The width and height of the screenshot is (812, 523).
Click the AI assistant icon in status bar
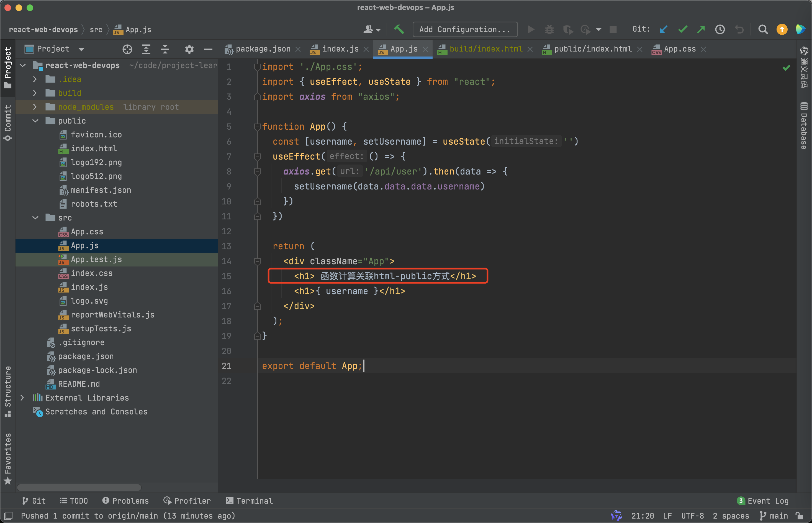(616, 516)
